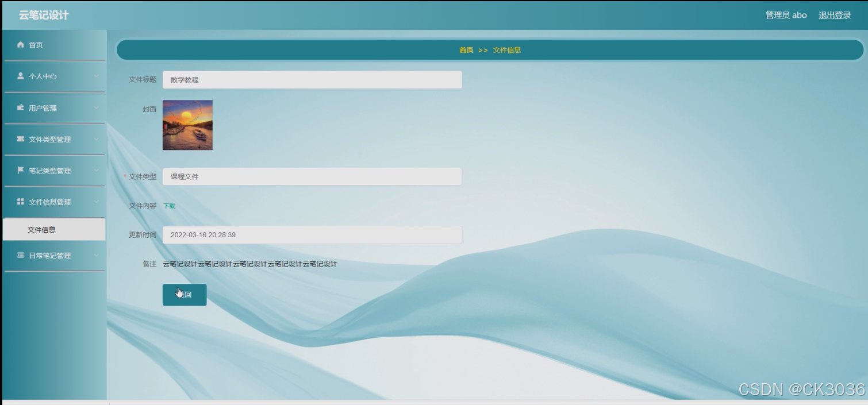Viewport: 868px width, 405px height.
Task: Select the 文件信息 submenu item
Action: click(54, 230)
